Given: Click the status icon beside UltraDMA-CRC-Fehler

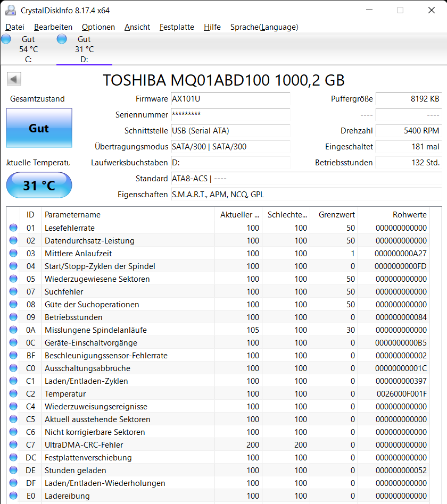Looking at the screenshot, I should [12, 444].
